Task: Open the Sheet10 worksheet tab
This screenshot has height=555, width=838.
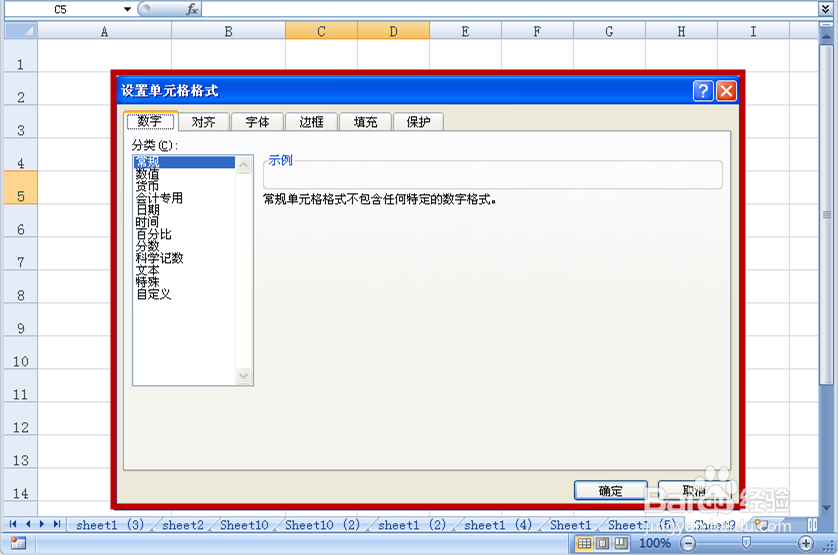Action: point(244,525)
